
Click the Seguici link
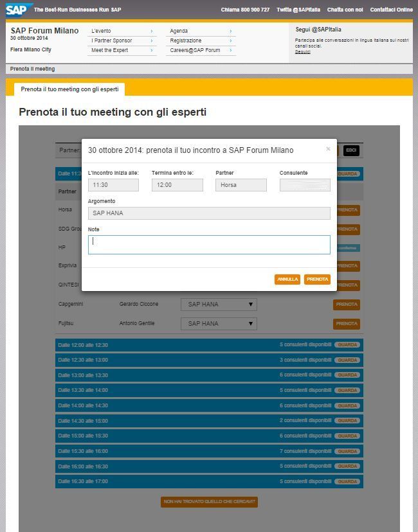302,52
